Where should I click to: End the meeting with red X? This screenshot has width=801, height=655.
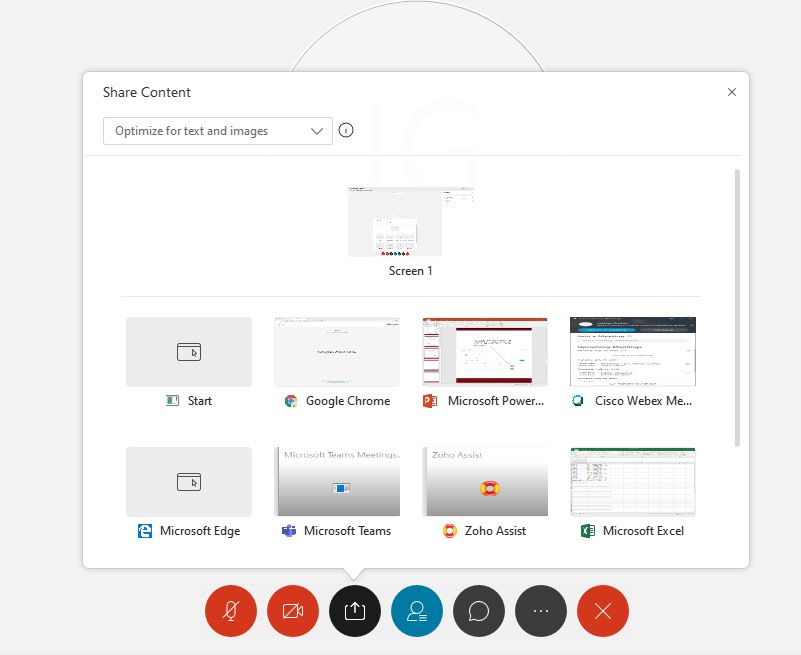(602, 611)
